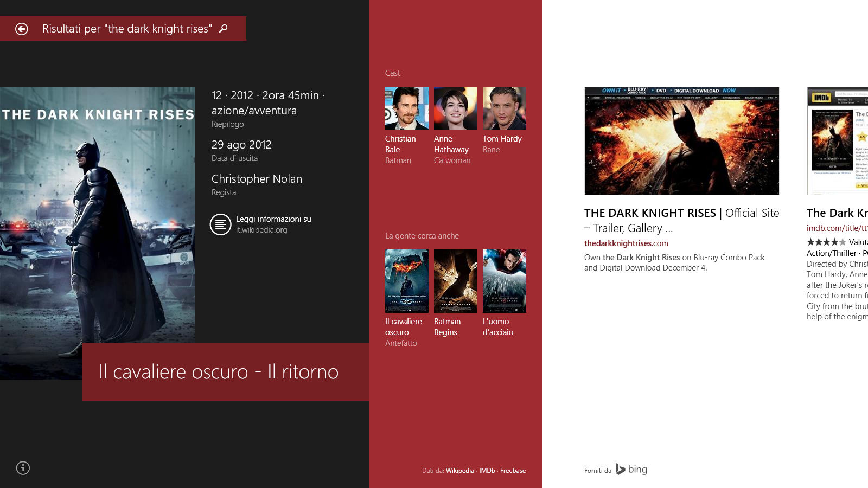The image size is (868, 488).
Task: Click the Anne Hathaway name text
Action: pos(451,144)
